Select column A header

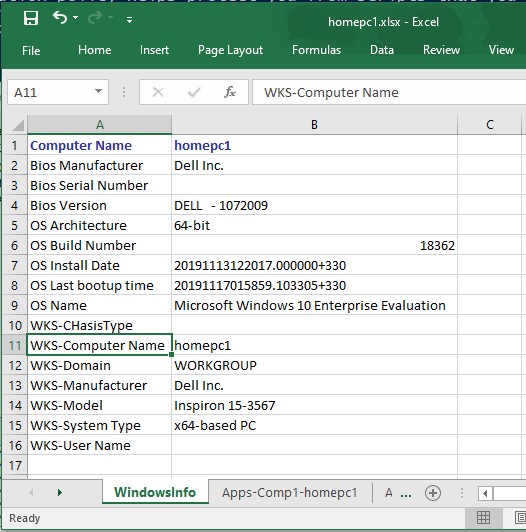[99, 125]
